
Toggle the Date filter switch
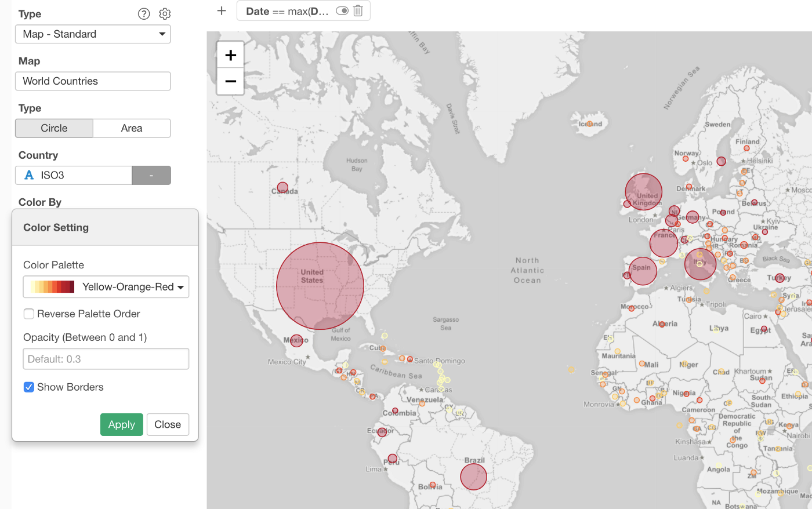(x=342, y=11)
